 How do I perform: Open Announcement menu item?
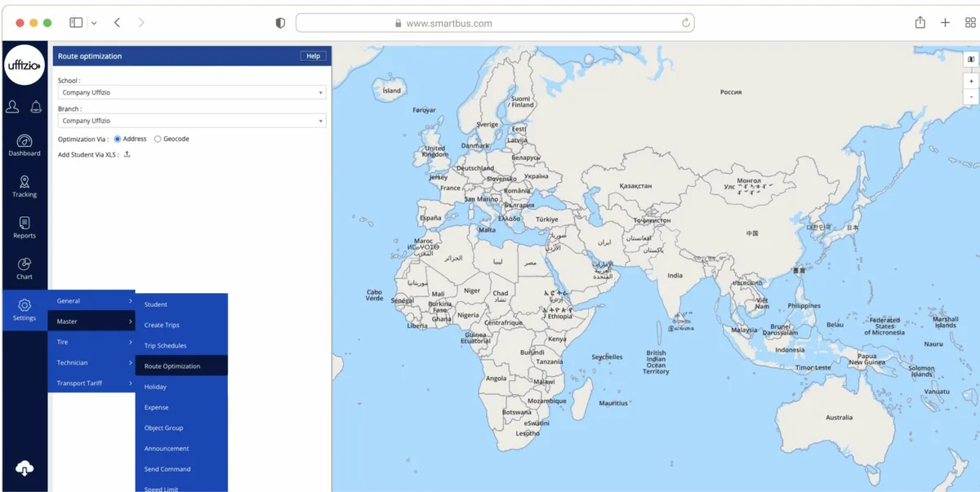coord(181,448)
